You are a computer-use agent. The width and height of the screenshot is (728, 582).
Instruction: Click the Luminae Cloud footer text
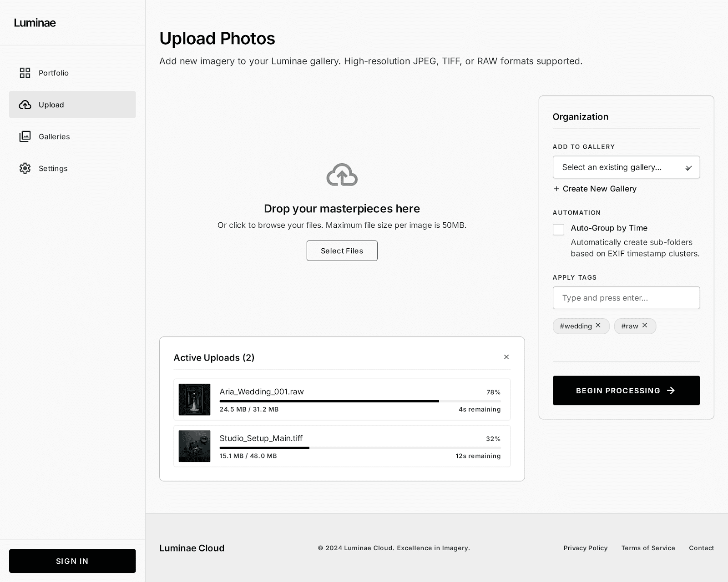click(192, 548)
